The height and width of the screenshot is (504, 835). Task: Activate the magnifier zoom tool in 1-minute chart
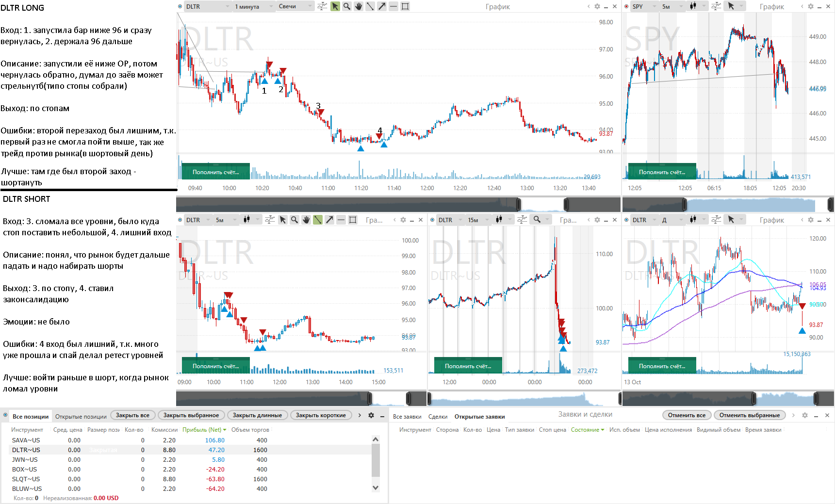click(346, 6)
